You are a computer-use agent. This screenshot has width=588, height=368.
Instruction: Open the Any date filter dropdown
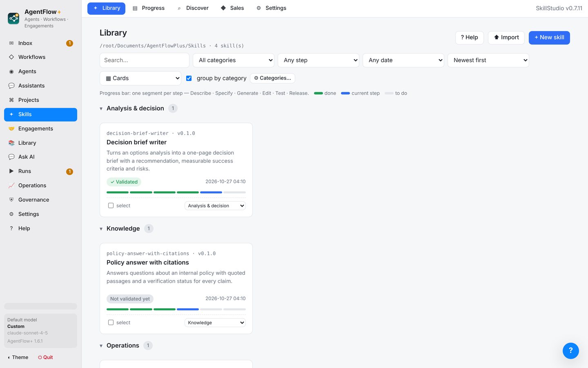pyautogui.click(x=403, y=60)
